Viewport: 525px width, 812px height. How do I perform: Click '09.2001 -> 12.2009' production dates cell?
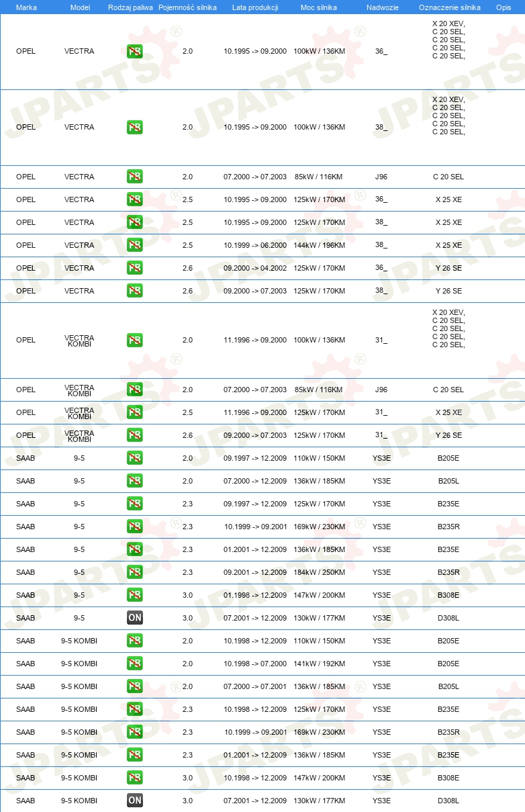[255, 572]
